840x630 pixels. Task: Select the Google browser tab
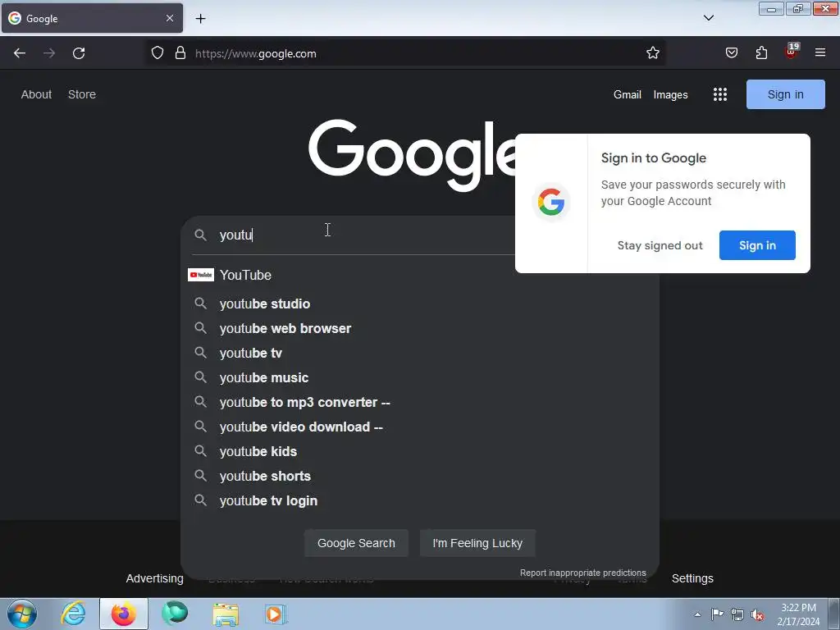(92, 18)
